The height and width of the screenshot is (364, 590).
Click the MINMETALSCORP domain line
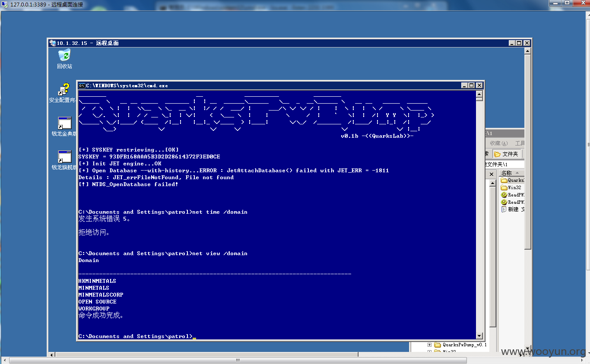pyautogui.click(x=101, y=295)
